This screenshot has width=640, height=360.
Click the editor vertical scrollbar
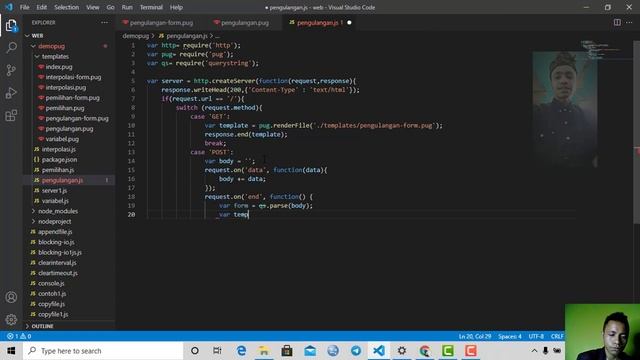point(636,132)
